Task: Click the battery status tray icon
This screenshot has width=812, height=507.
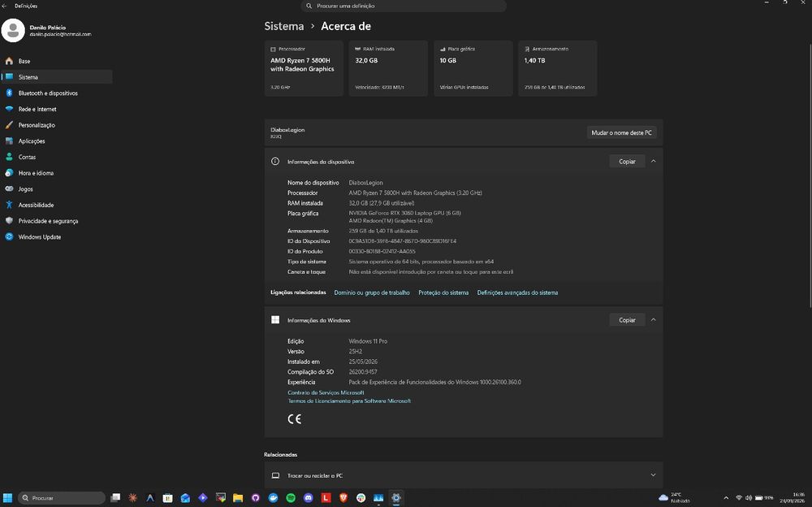Action: point(764,498)
